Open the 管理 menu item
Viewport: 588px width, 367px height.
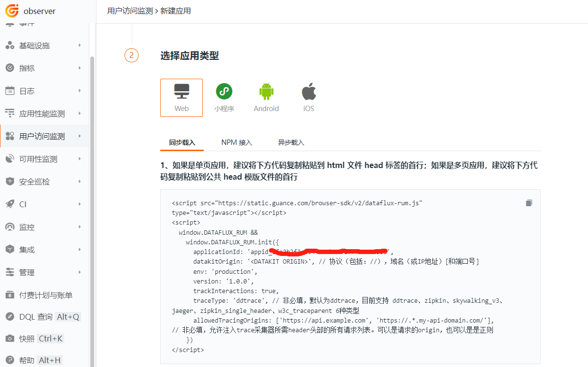pyautogui.click(x=44, y=272)
